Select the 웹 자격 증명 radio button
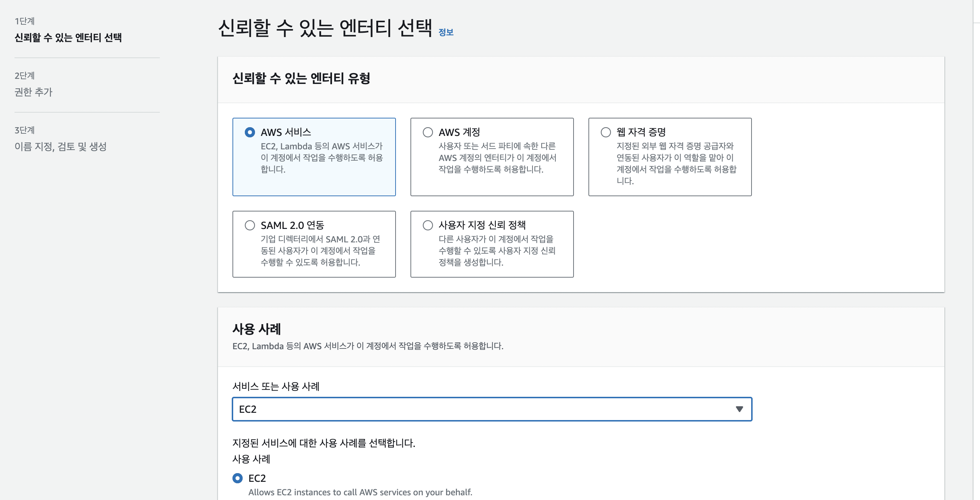This screenshot has width=980, height=500. [605, 132]
